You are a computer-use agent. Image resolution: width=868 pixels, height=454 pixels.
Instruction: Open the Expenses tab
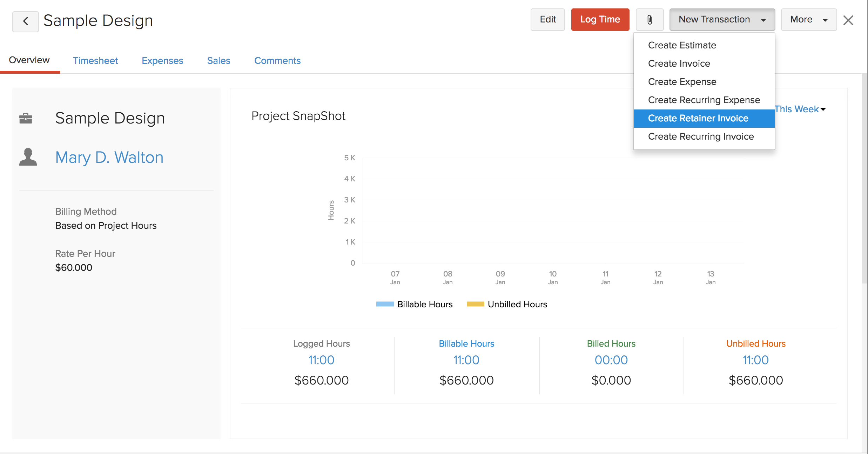tap(162, 61)
